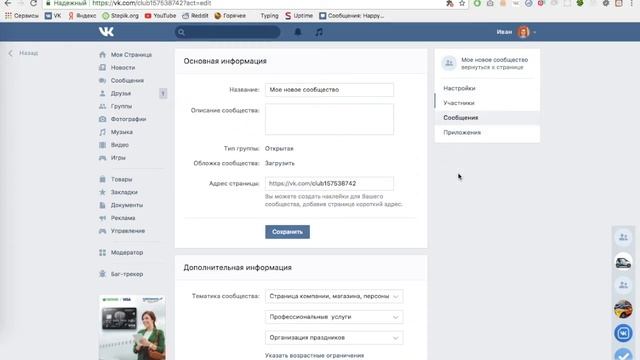The height and width of the screenshot is (360, 640).
Task: Click the Адрес страницы input field
Action: (x=329, y=184)
